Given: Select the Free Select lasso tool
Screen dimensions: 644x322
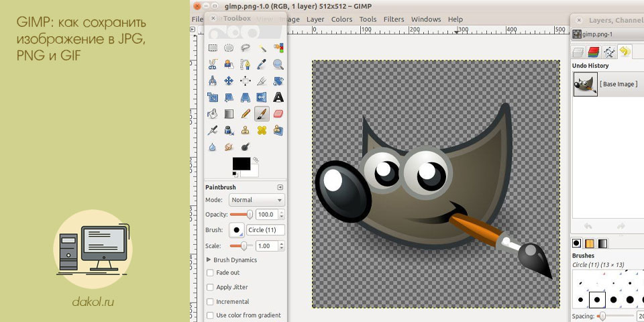Looking at the screenshot, I should pos(246,48).
